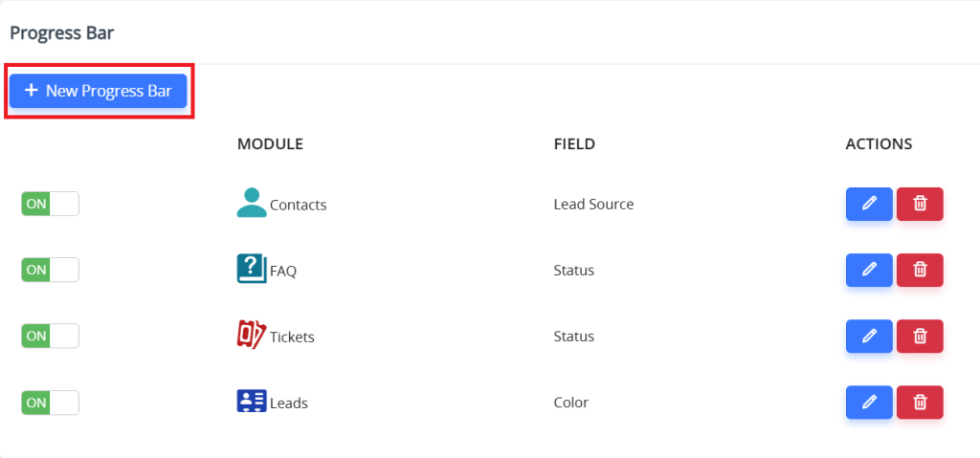Viewport: 980px width, 458px height.
Task: Click the Contacts module person icon
Action: [x=252, y=203]
